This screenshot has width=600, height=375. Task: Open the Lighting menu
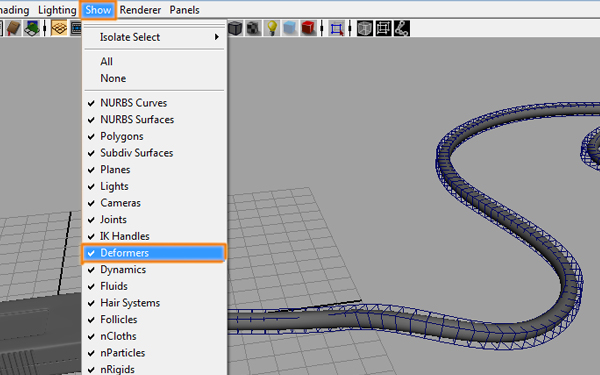57,10
